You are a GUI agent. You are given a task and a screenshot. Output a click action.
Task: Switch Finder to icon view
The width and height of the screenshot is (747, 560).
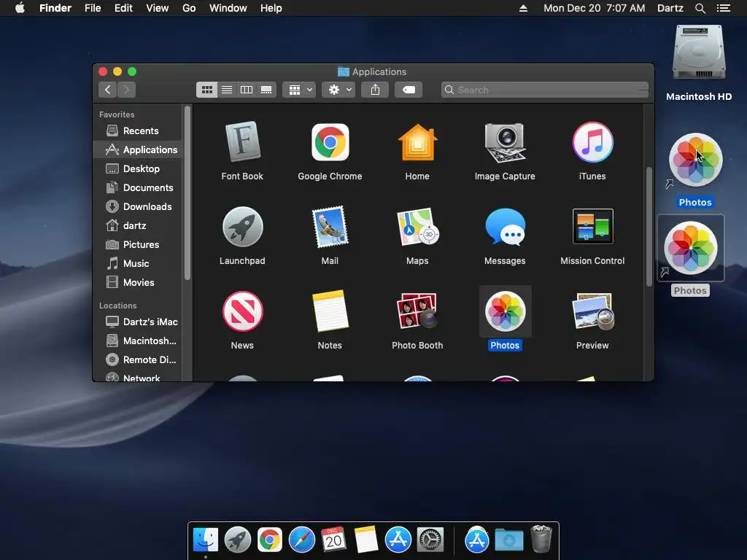(x=206, y=90)
